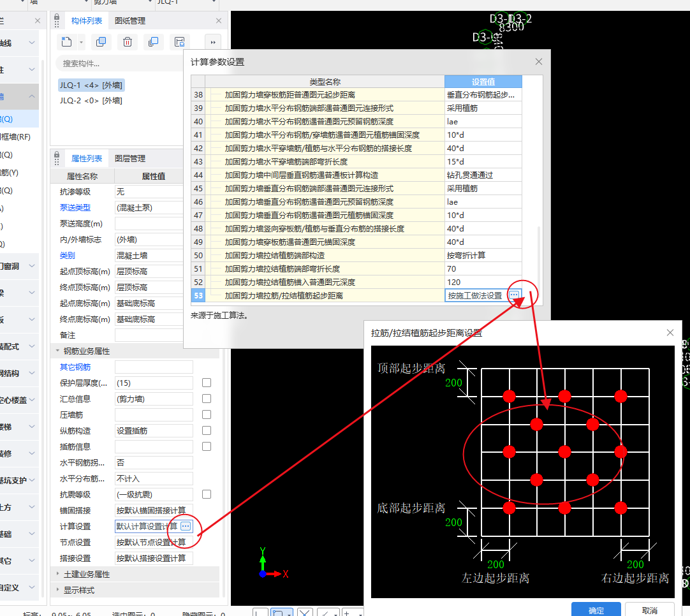The width and height of the screenshot is (690, 616).
Task: Close the 拉筋/拉结植筋起步距离设置 dialog
Action: (x=670, y=333)
